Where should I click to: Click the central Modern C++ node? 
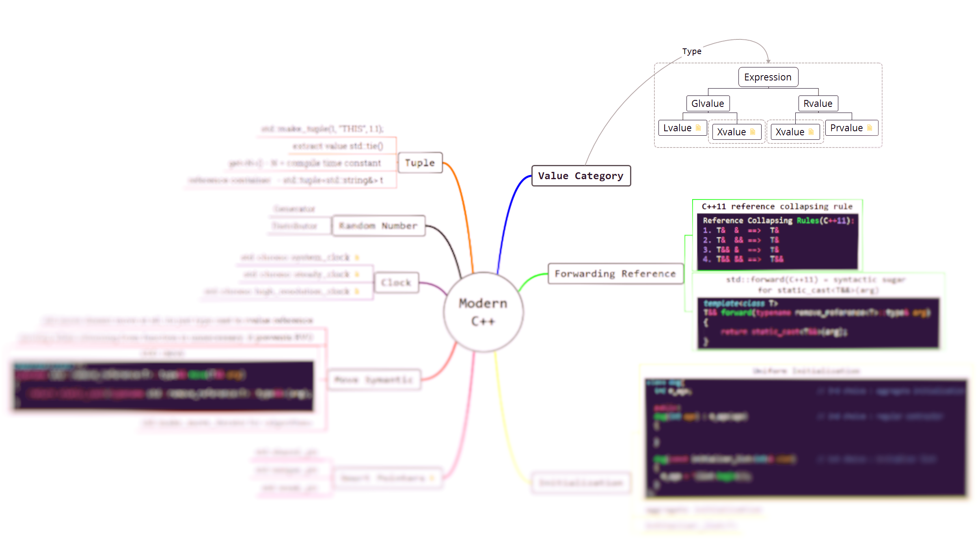click(483, 312)
